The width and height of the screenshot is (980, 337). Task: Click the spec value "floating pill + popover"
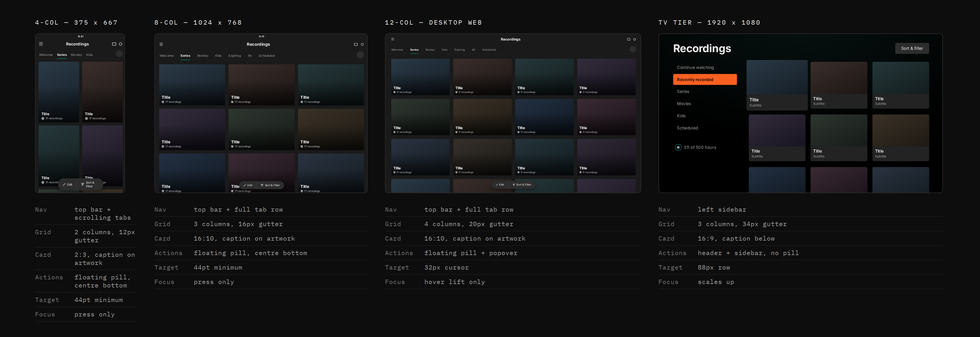pos(471,253)
